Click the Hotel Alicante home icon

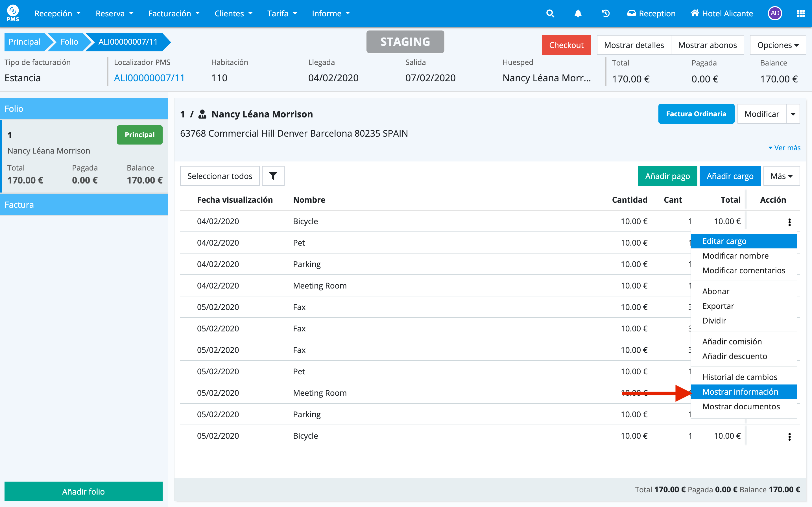coord(695,14)
